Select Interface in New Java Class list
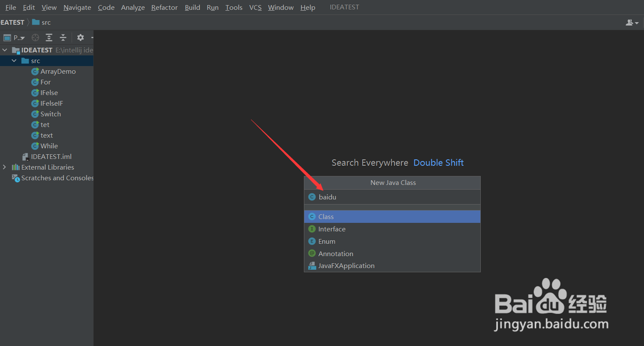 pos(332,229)
